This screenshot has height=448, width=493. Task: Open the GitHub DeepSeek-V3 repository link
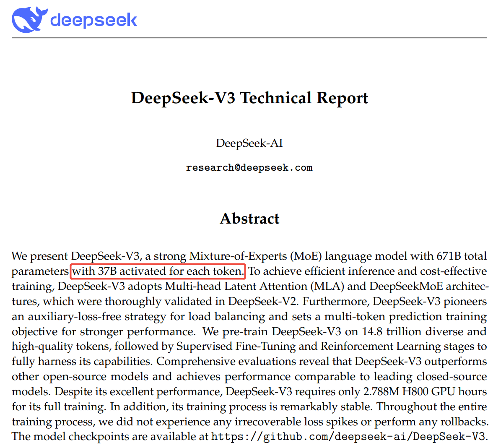[x=348, y=436]
